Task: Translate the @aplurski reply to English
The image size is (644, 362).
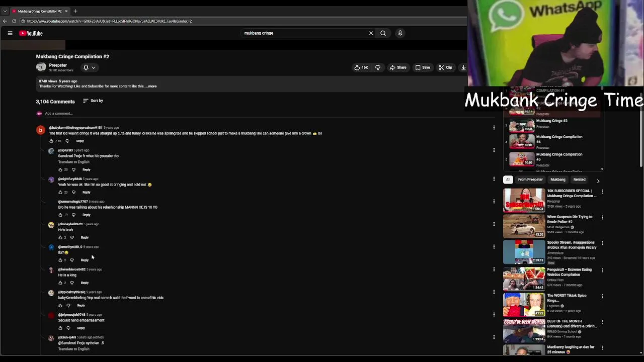Action: pos(73,162)
